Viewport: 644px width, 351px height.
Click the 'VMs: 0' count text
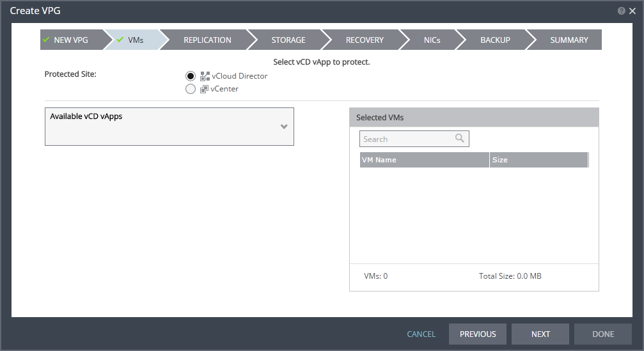coord(376,276)
